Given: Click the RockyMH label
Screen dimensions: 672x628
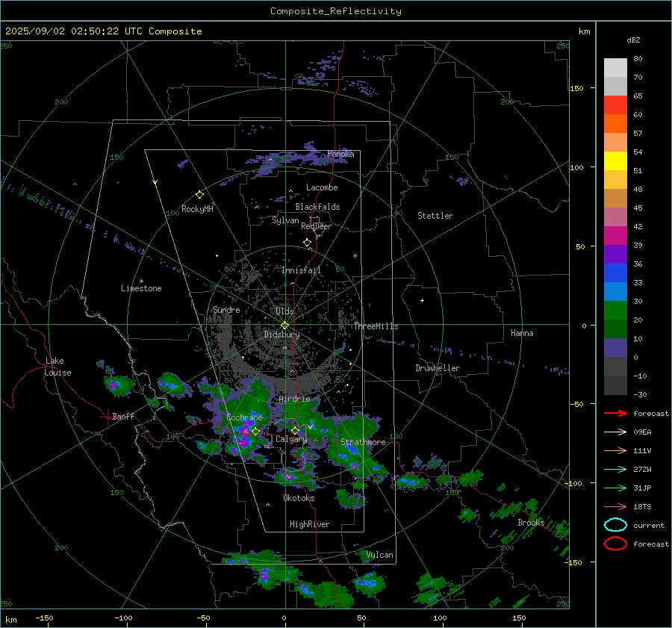Looking at the screenshot, I should point(197,209).
